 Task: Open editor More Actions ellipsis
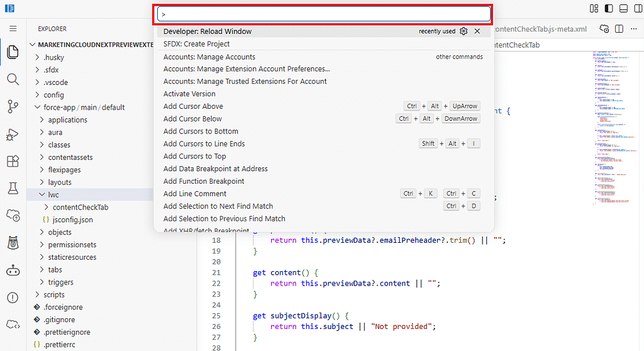[x=634, y=29]
